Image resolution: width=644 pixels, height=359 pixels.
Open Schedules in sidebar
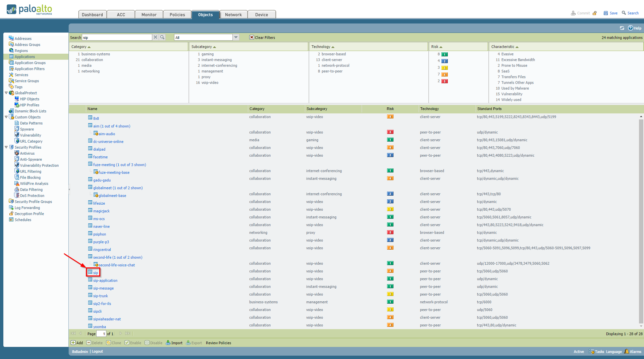pyautogui.click(x=23, y=220)
